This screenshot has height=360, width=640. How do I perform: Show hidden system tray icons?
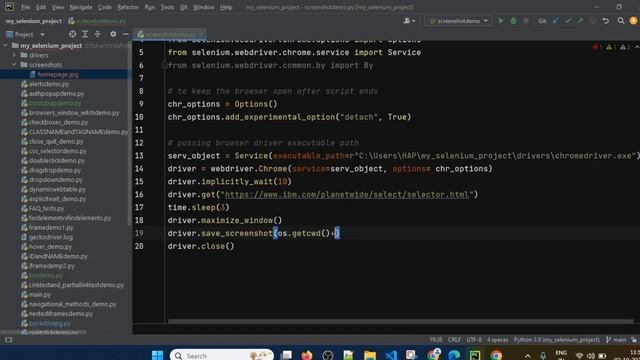[x=527, y=356]
